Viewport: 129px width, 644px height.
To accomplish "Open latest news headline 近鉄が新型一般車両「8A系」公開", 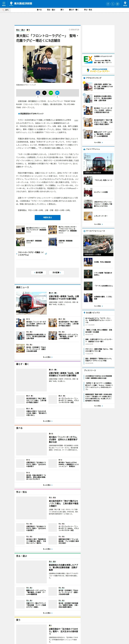I will [x=64, y=298].
